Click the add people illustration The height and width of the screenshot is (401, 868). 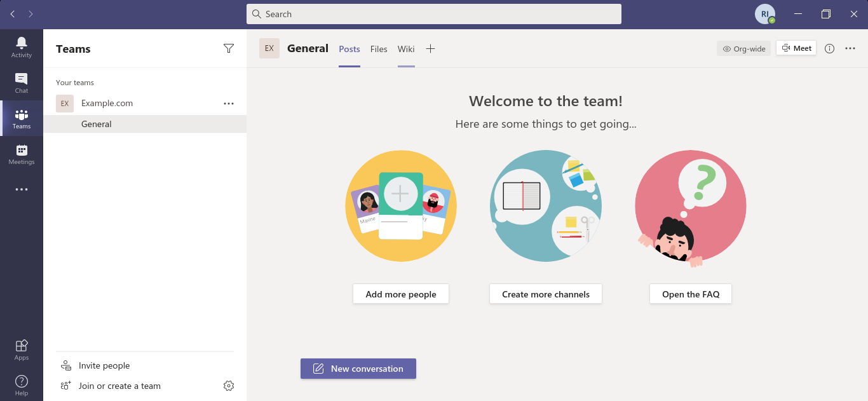[401, 206]
